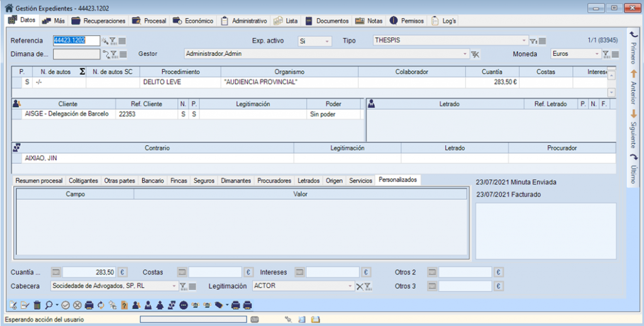Click the Costas amount field at bottom
Screen dimensions: 644x326
click(215, 273)
